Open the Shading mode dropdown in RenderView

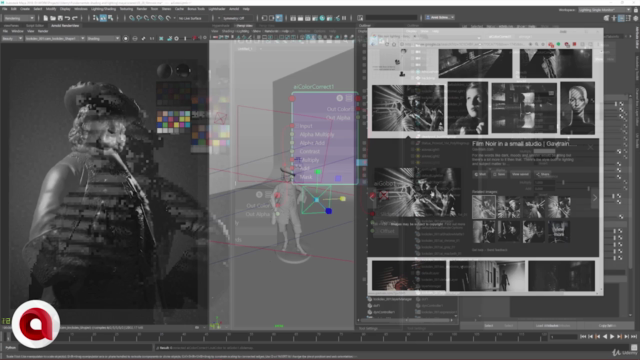coord(103,38)
